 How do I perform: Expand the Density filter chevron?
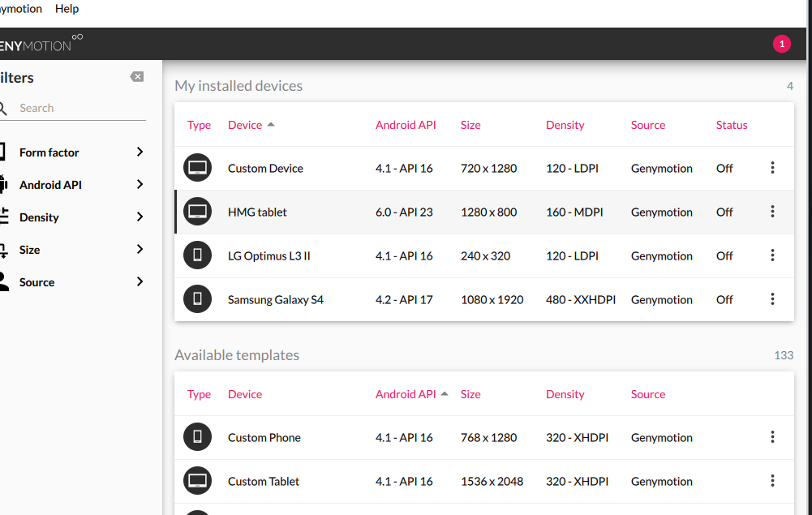coord(140,217)
